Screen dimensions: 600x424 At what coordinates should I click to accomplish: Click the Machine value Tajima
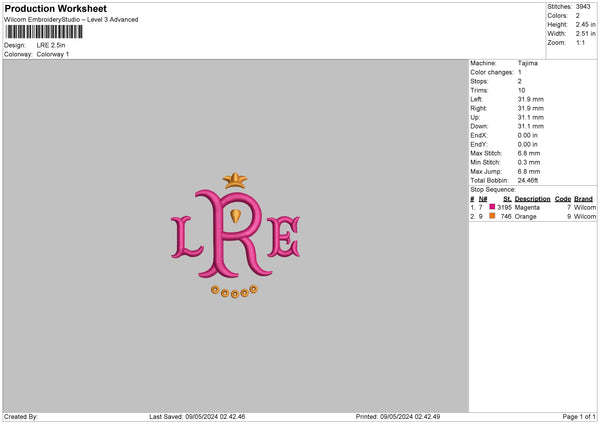528,63
